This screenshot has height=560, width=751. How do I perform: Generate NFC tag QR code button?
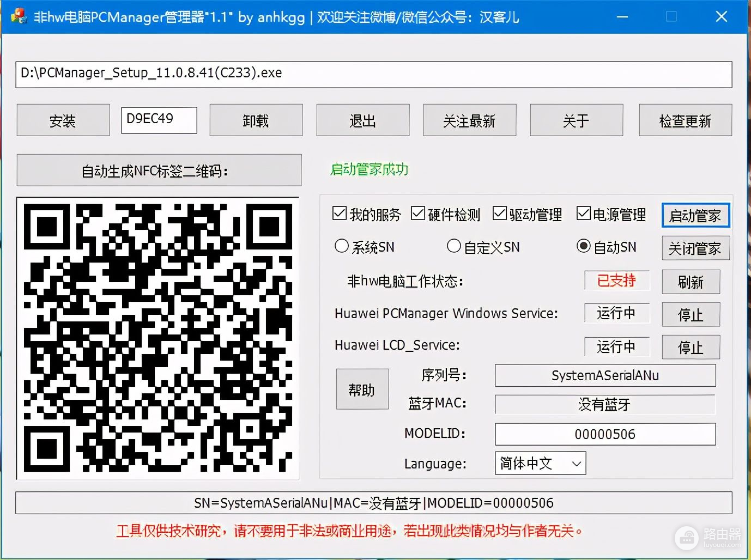[x=159, y=171]
